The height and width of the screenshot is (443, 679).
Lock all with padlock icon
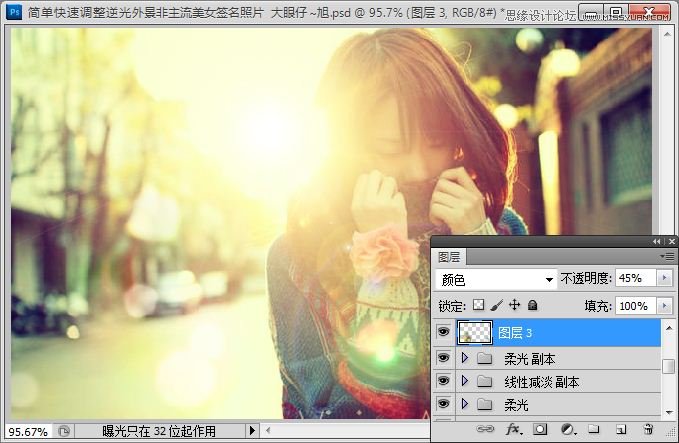pyautogui.click(x=533, y=305)
